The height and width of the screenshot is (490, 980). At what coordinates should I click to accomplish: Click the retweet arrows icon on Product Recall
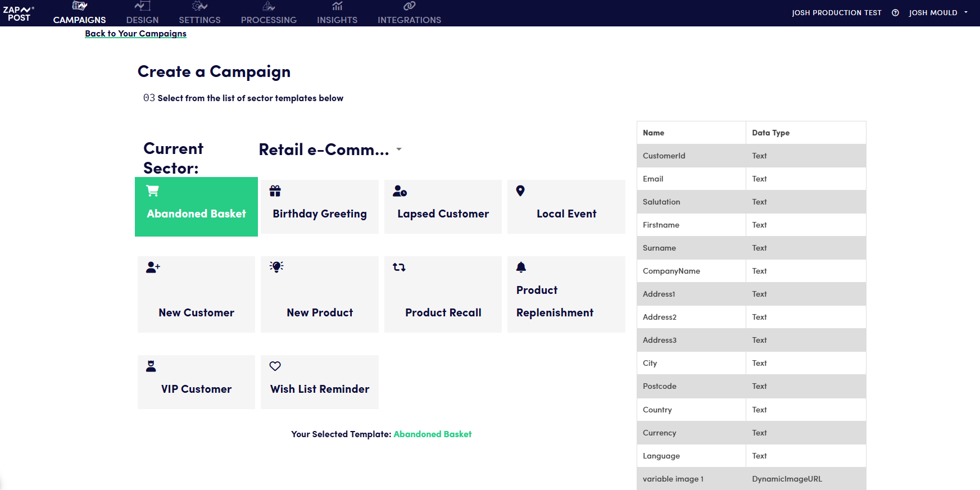pos(399,267)
